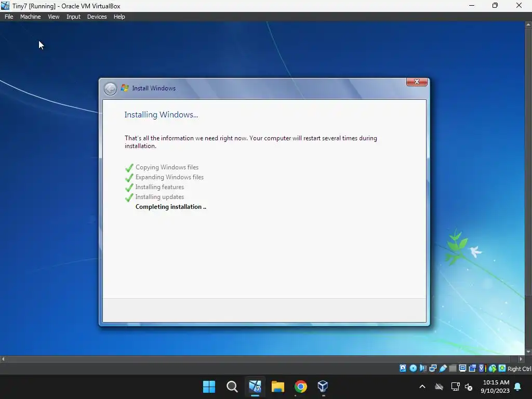Open the hard disk activity indicator
This screenshot has width=532, height=399.
tap(403, 368)
